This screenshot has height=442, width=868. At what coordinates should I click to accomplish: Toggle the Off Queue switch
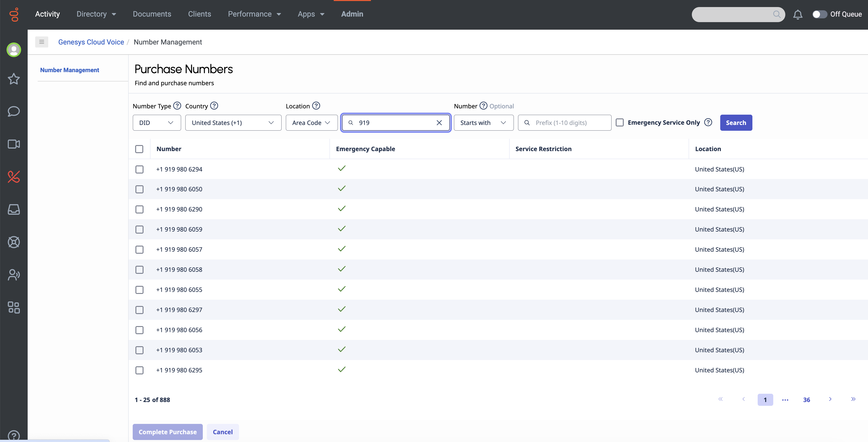819,15
